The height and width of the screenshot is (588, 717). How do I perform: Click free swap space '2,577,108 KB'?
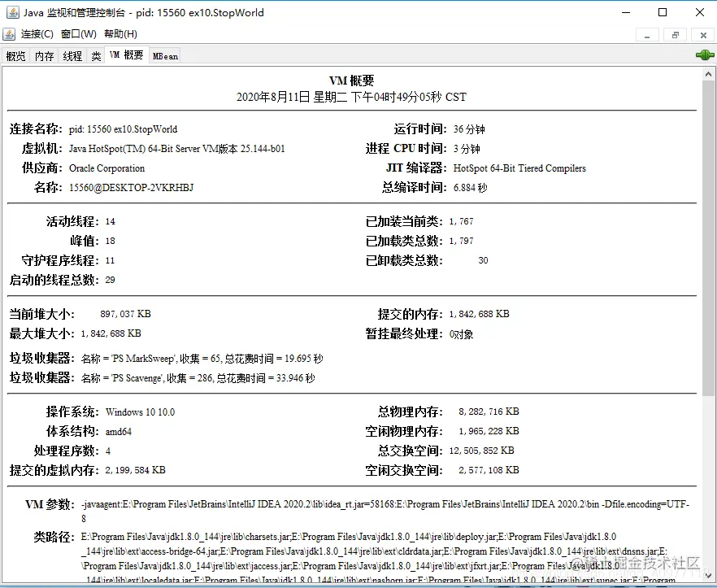coord(489,470)
